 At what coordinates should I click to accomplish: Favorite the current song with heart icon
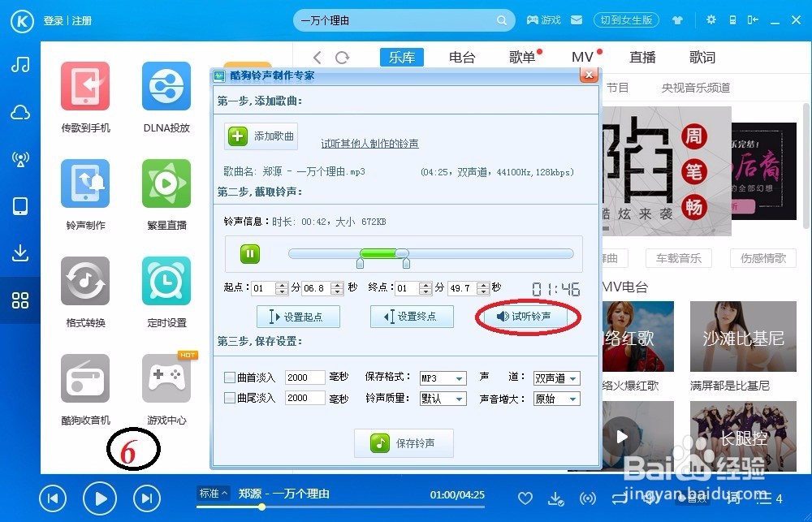coord(525,498)
